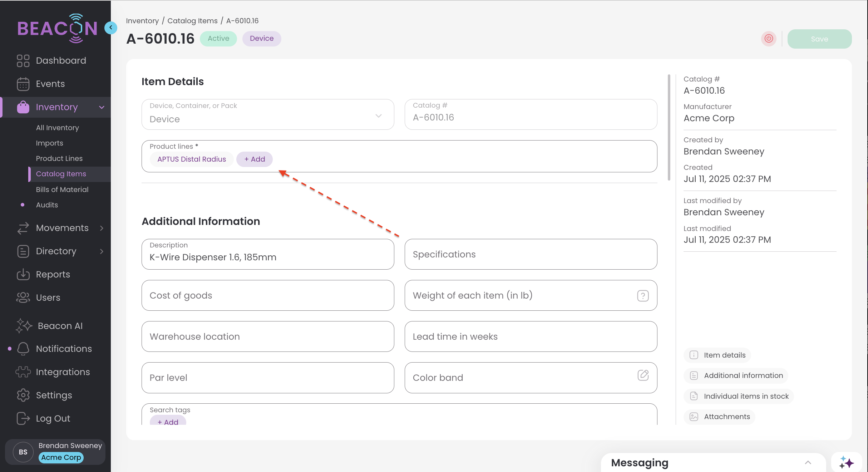Expand the Directory submenu chevron

pyautogui.click(x=102, y=251)
